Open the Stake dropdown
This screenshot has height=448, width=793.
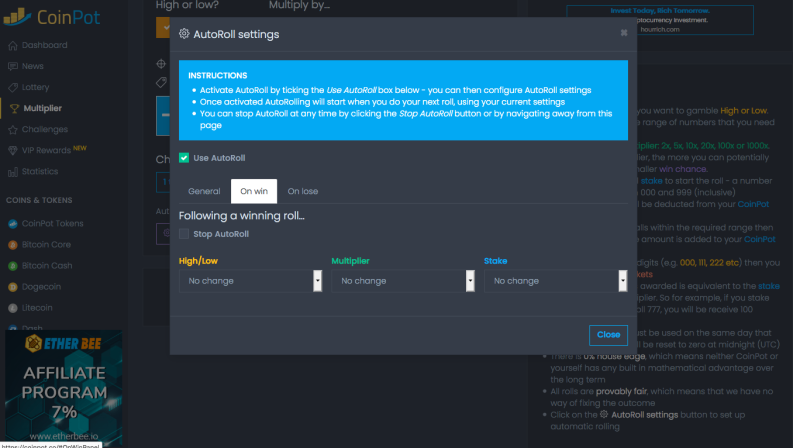556,281
